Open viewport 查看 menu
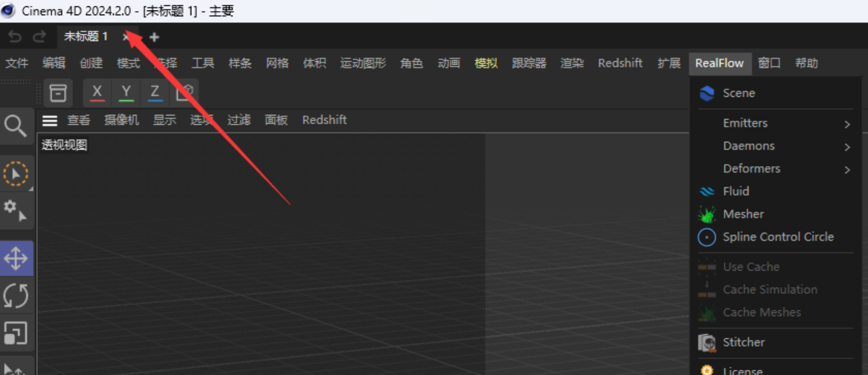This screenshot has width=868, height=375. point(79,120)
